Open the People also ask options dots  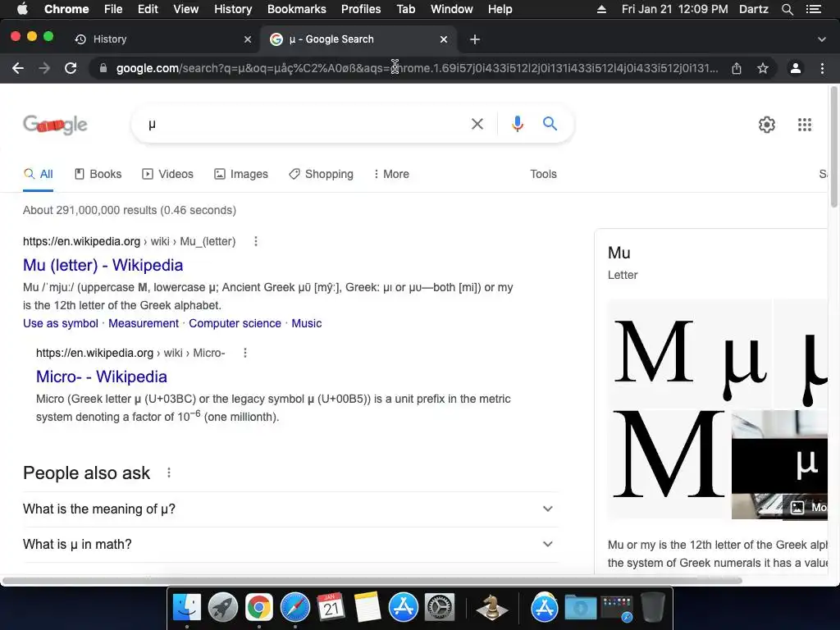pos(169,472)
